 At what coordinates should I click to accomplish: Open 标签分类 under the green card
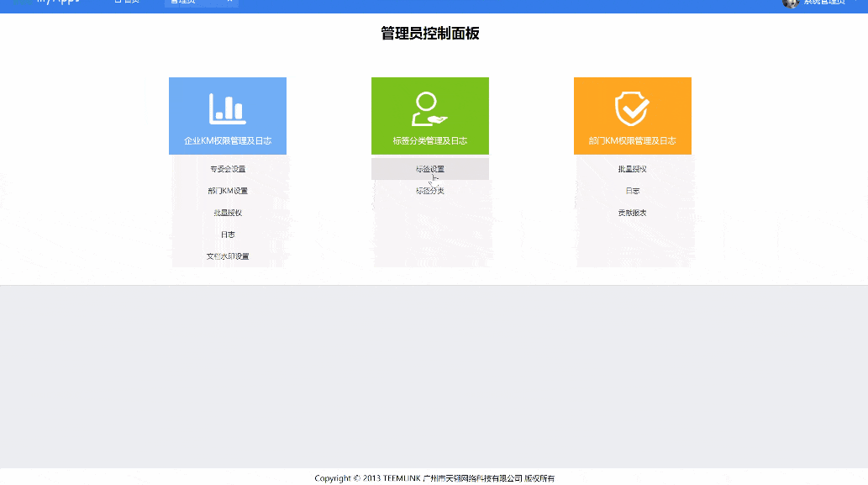coord(429,191)
